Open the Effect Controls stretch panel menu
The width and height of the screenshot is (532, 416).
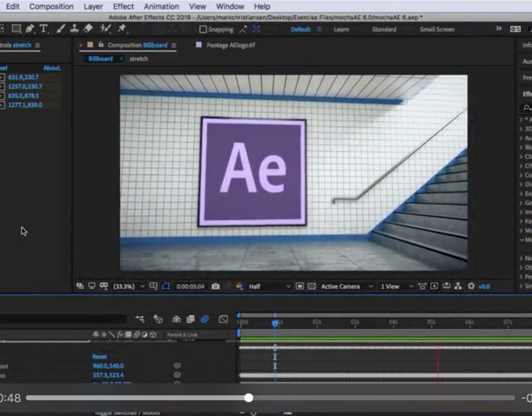(x=37, y=45)
